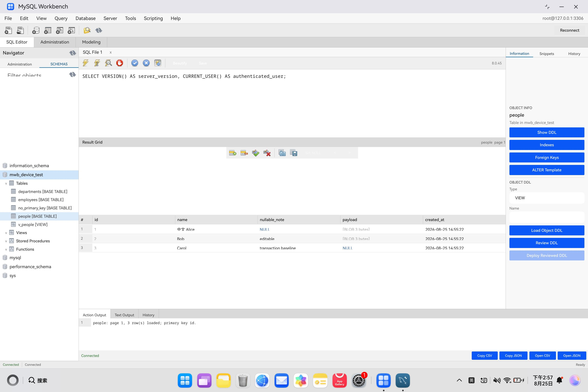Copy results with Copy CSV button
The width and height of the screenshot is (588, 392).
click(485, 355)
